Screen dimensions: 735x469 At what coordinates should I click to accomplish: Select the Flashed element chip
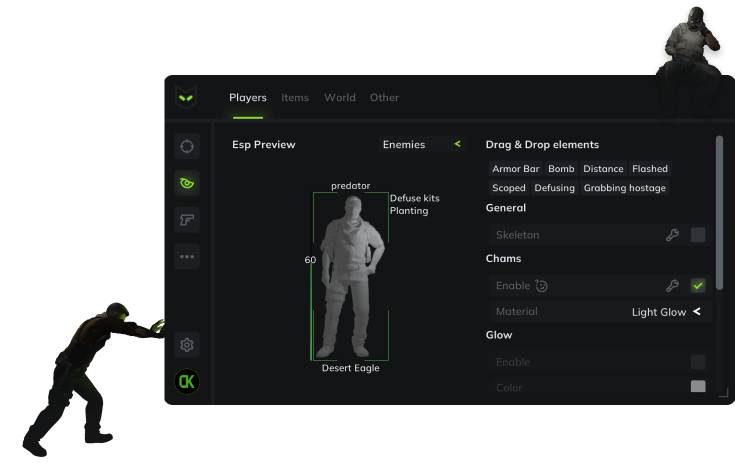tap(650, 169)
